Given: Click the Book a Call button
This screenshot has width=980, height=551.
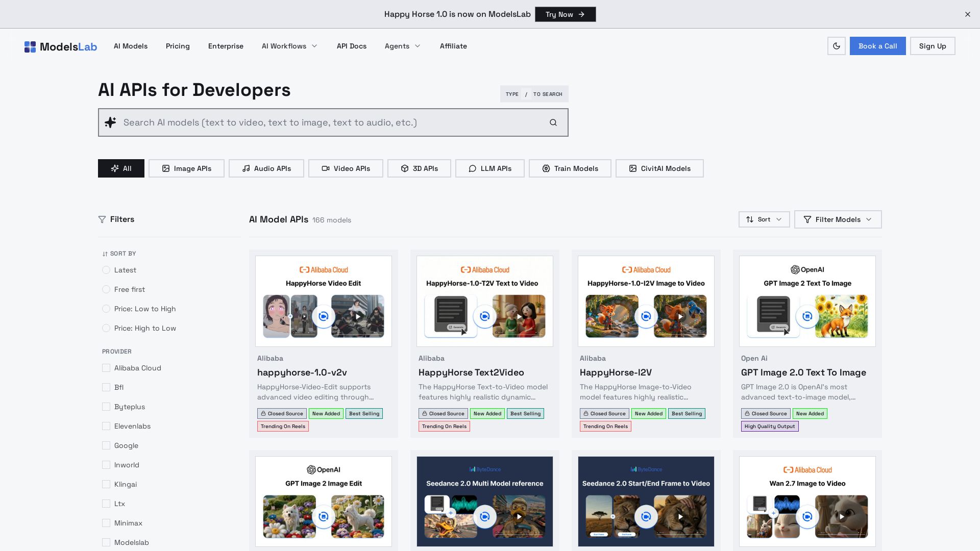Looking at the screenshot, I should (x=878, y=46).
